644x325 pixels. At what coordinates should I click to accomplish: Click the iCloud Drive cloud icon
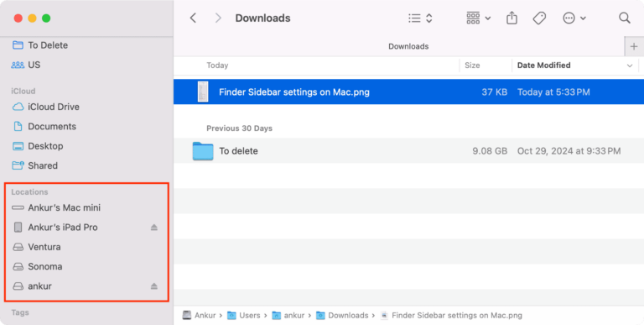pos(18,107)
